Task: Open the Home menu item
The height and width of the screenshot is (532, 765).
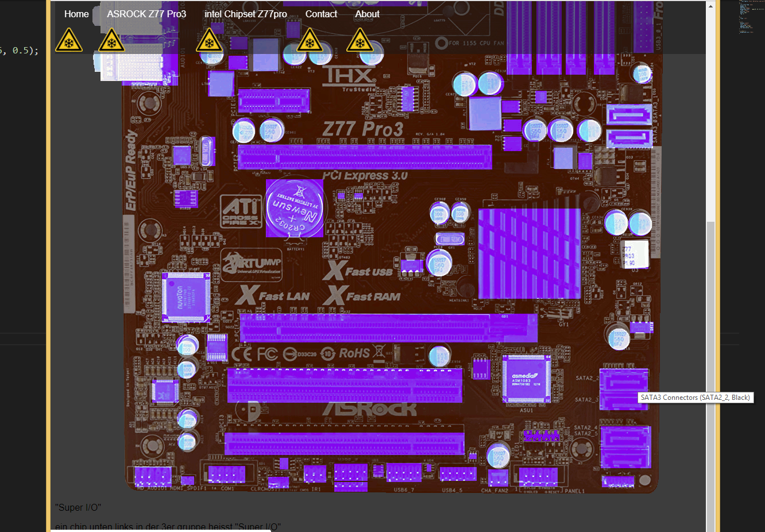Action: click(x=76, y=14)
